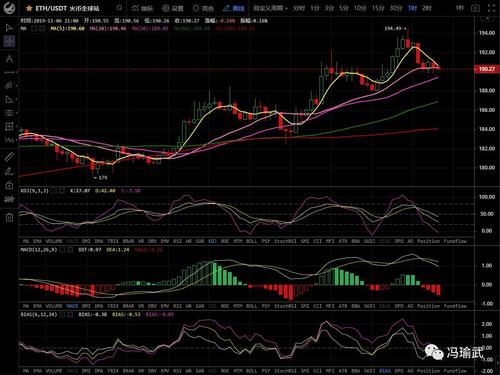Click the hide drawings icon above trash

pos(9,199)
